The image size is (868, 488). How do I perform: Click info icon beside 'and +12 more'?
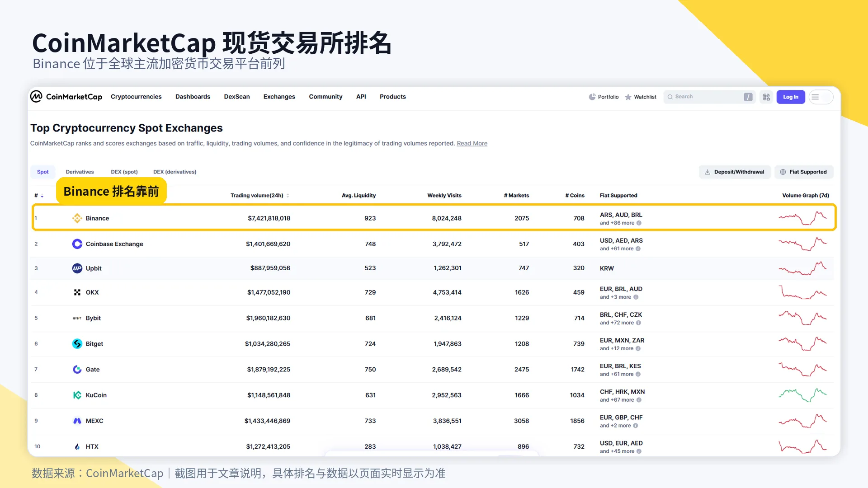click(x=638, y=349)
